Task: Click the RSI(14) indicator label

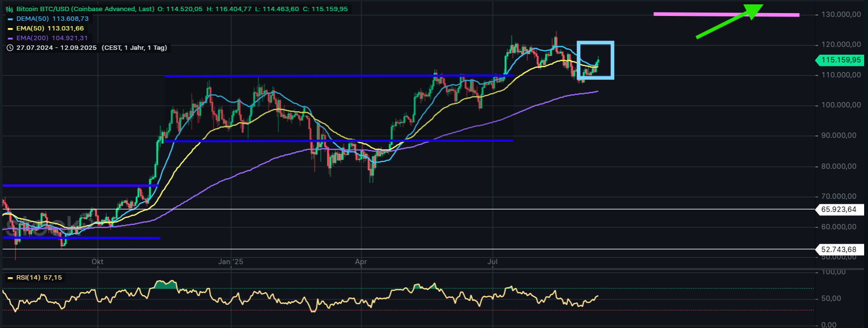Action: (28, 278)
